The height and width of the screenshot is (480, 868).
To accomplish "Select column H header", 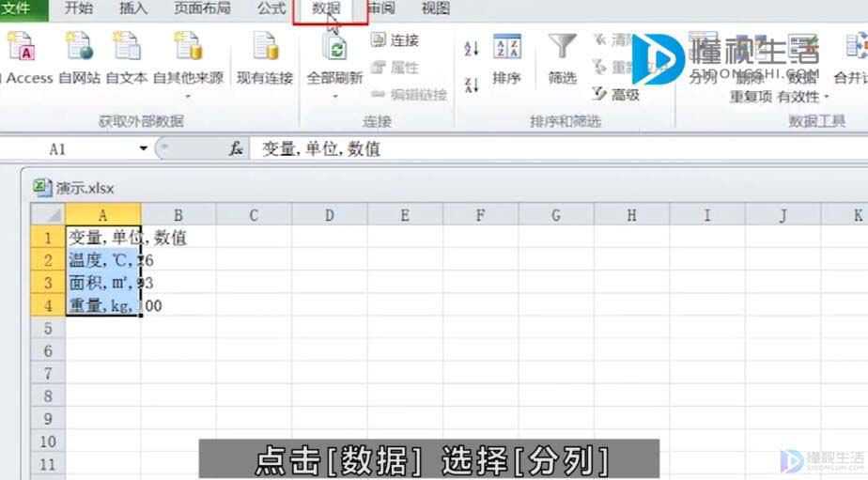I will coord(631,214).
